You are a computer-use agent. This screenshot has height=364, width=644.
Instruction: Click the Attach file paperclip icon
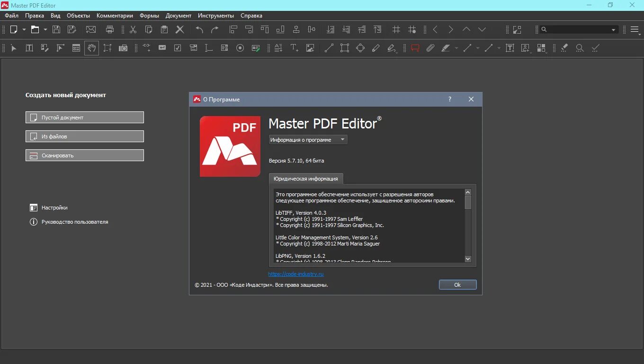[x=430, y=48]
